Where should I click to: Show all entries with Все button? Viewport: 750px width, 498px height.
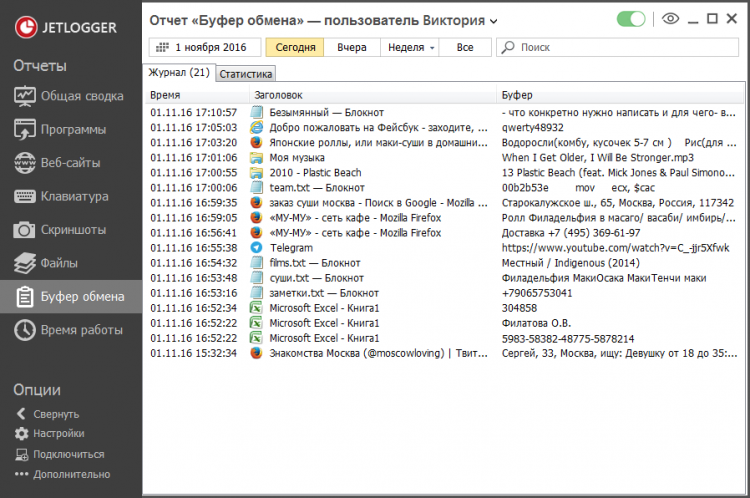465,47
